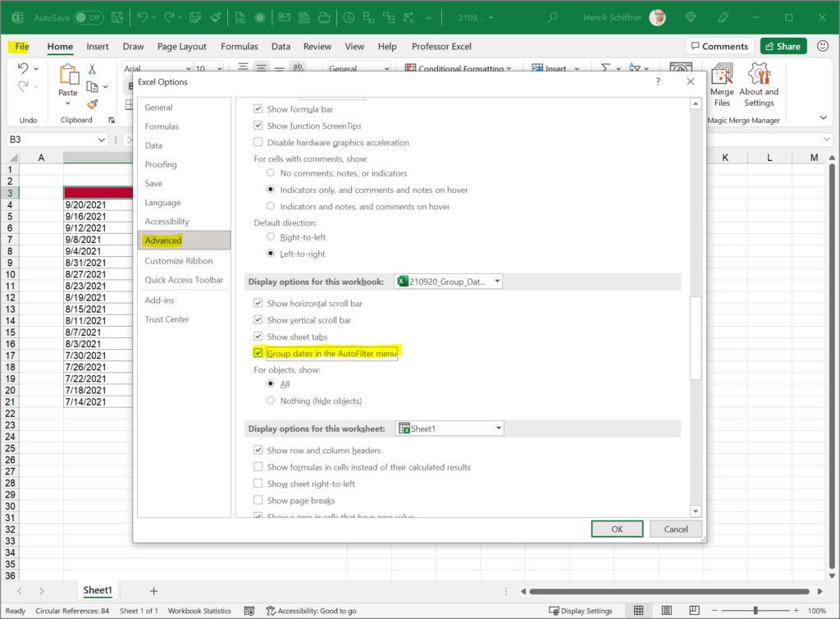Confirm Excel Options with OK
This screenshot has width=840, height=619.
pos(617,529)
